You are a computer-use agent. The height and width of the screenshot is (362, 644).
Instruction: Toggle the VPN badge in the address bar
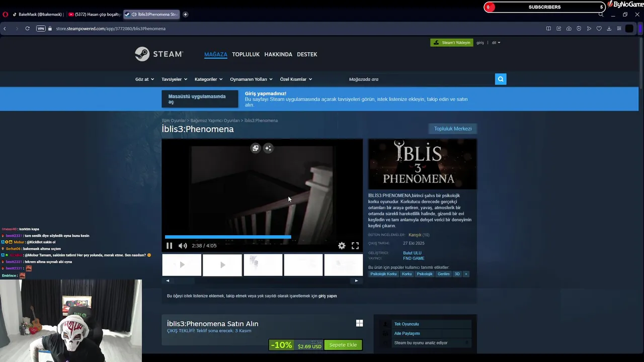click(41, 29)
